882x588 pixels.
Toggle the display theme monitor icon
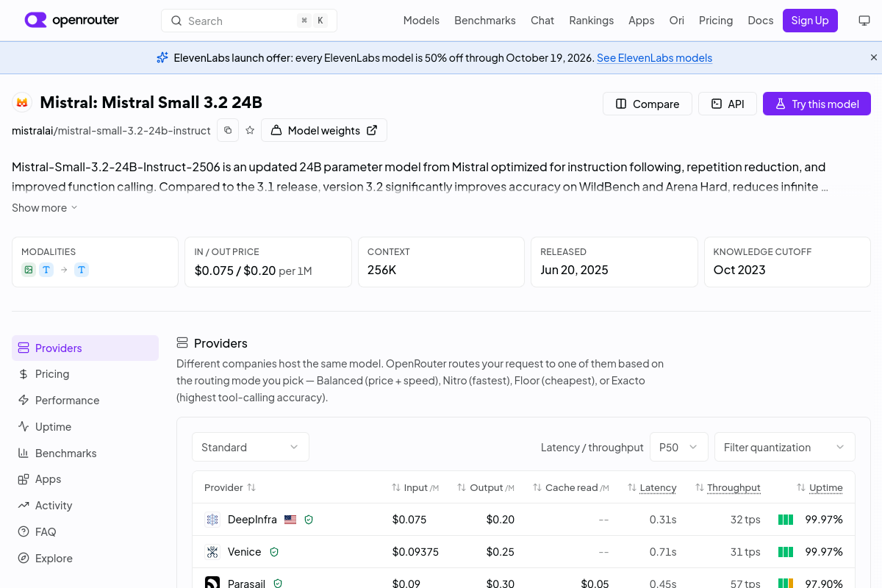[864, 21]
